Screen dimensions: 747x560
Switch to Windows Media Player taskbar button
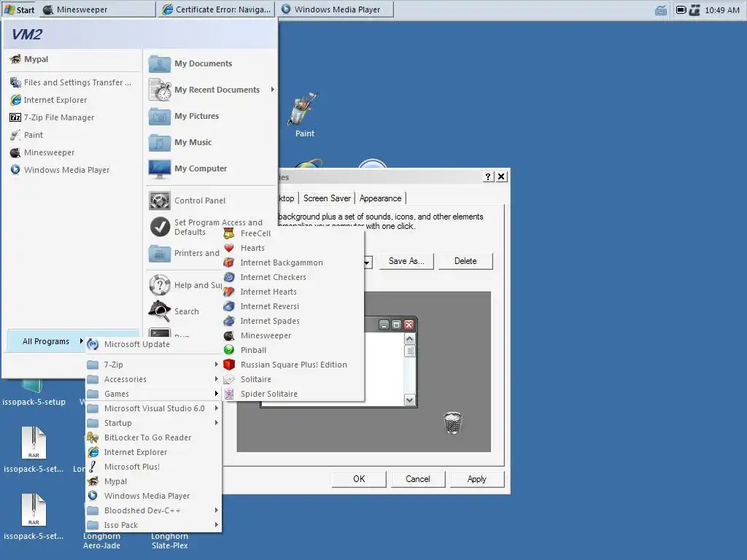pos(336,9)
